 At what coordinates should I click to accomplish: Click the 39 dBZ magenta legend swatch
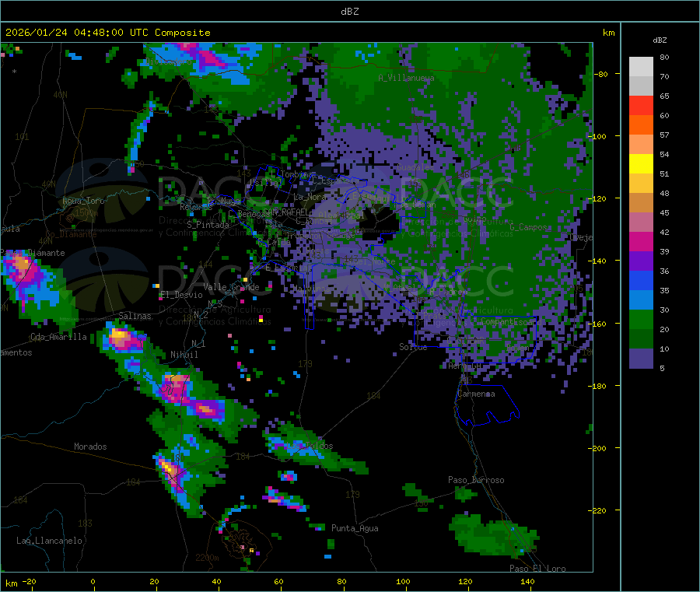[x=641, y=241]
